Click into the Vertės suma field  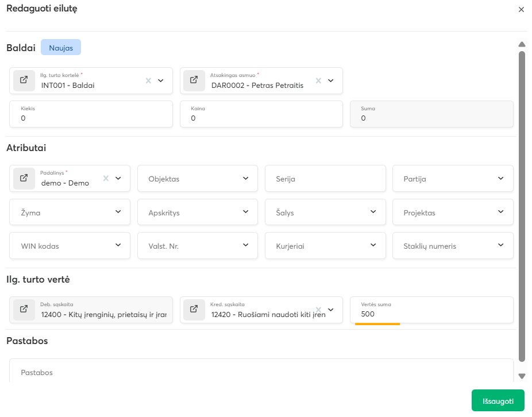pos(431,314)
